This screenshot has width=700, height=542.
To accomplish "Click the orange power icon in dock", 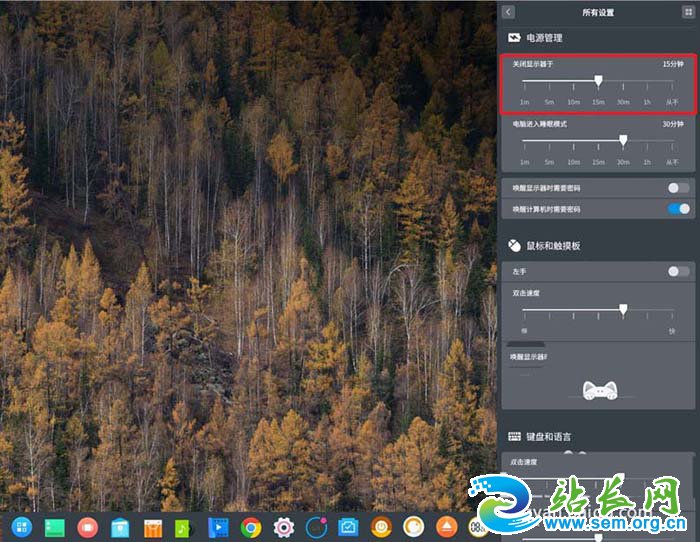I will click(x=381, y=526).
